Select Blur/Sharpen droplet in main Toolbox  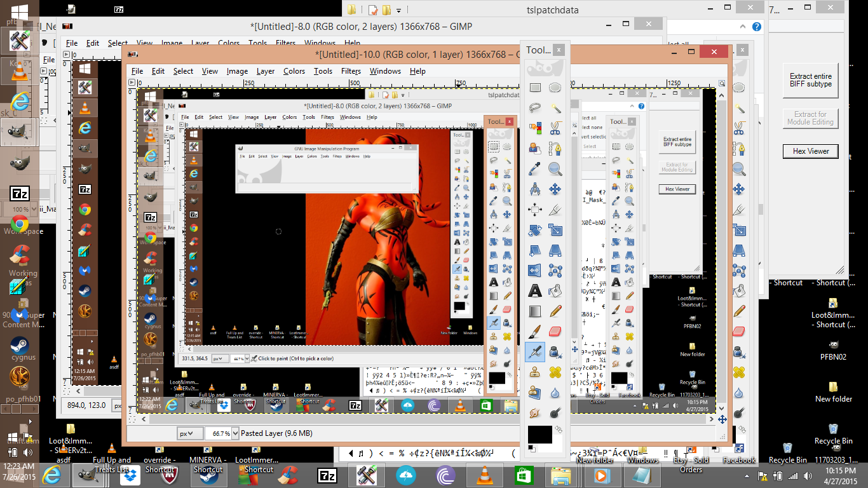click(x=555, y=393)
